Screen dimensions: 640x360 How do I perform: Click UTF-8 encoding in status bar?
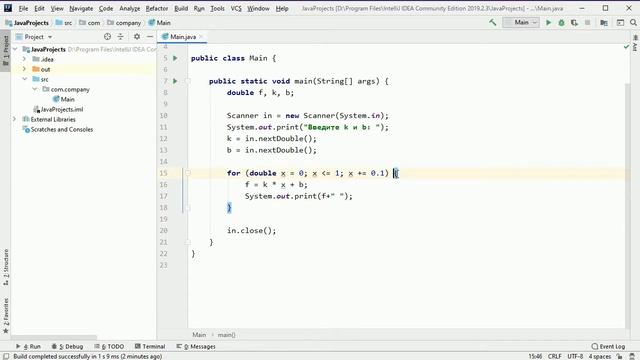[575, 356]
